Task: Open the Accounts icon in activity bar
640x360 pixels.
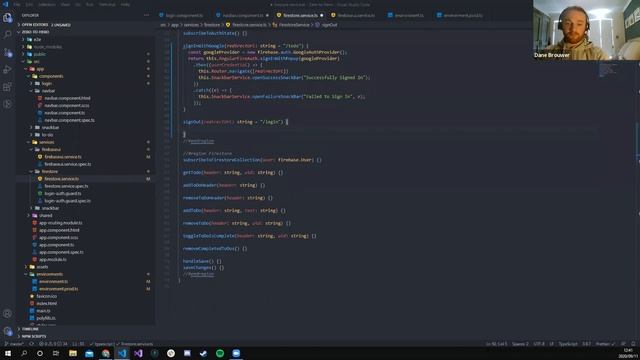Action: (7, 313)
